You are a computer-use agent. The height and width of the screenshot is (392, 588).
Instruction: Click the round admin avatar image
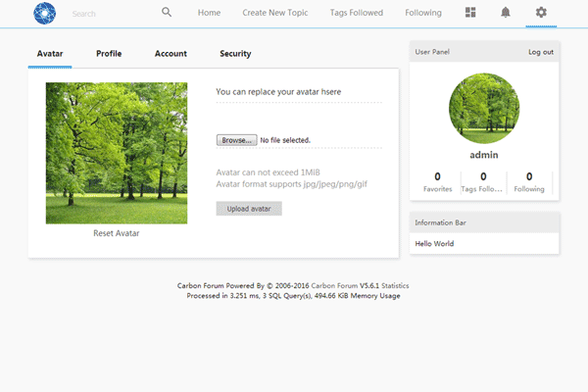(x=484, y=109)
